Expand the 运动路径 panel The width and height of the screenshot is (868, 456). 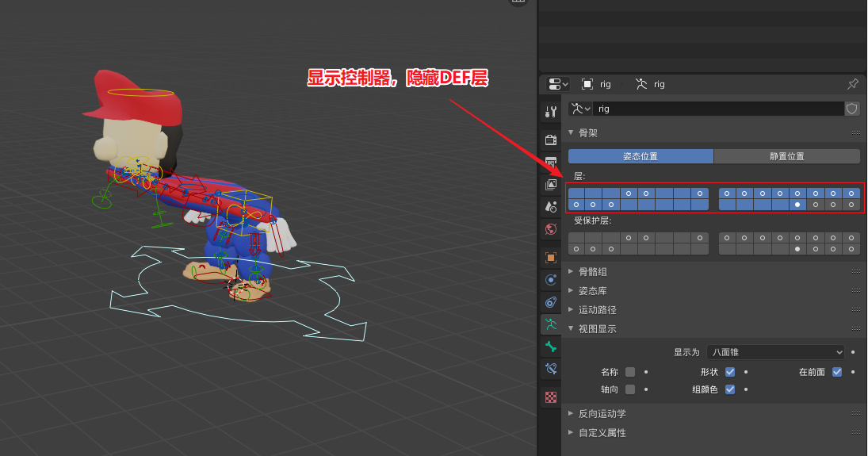[x=571, y=310]
